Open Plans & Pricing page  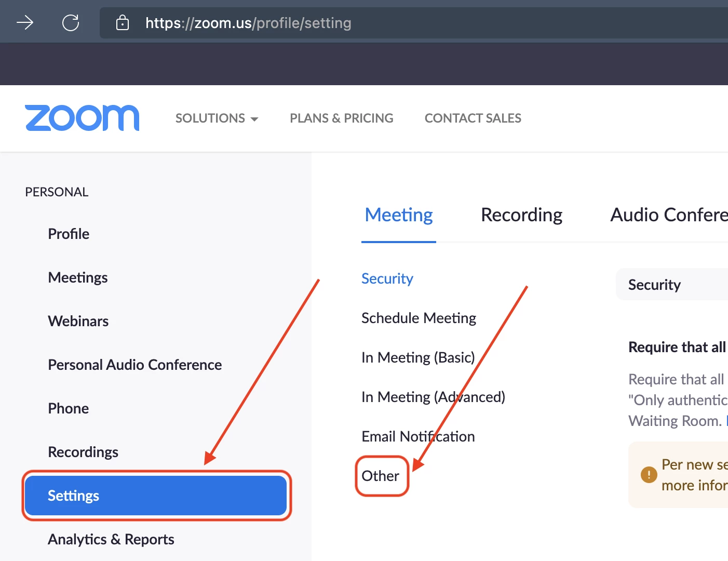(x=342, y=118)
